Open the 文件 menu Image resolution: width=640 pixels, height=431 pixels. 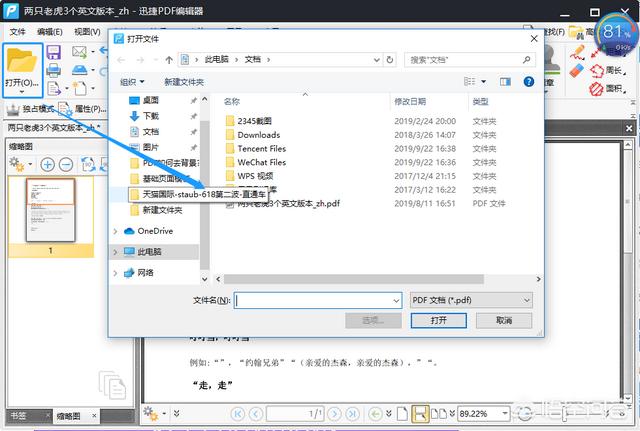click(x=17, y=31)
